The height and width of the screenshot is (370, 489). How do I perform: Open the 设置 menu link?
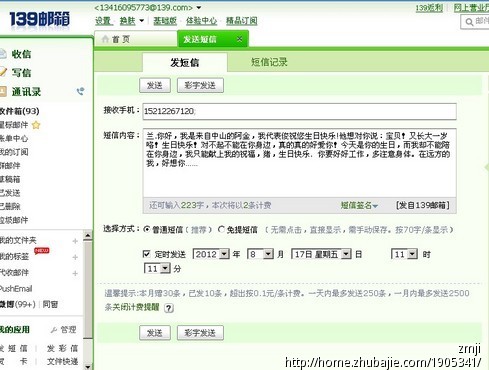tap(103, 21)
